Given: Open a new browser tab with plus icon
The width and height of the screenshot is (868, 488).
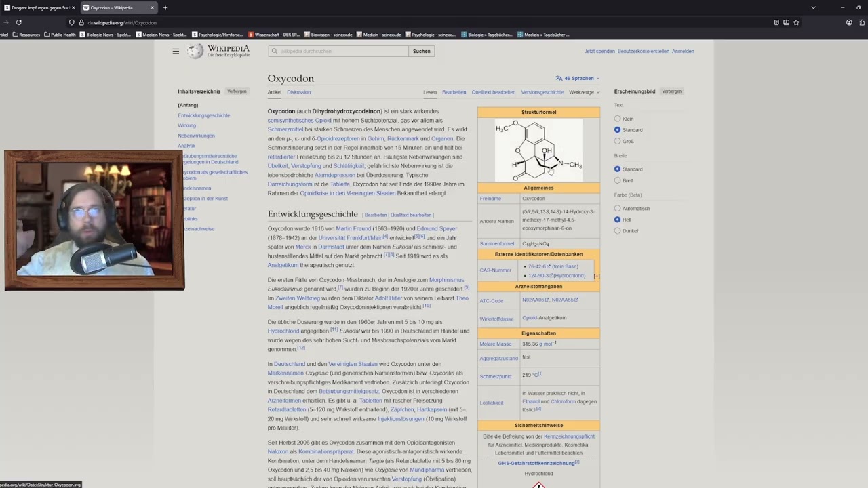Looking at the screenshot, I should pos(165,7).
